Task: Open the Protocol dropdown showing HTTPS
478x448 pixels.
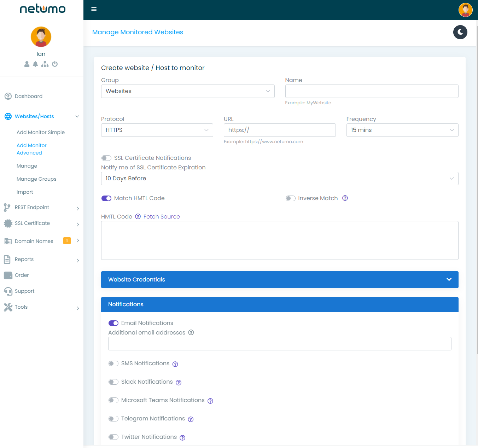Action: 157,130
